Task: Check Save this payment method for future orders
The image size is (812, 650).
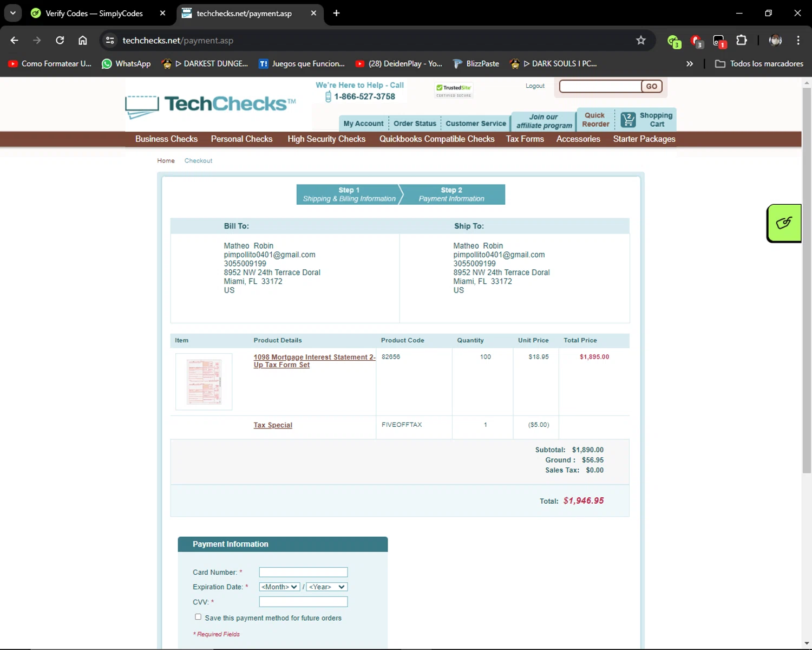Action: click(x=198, y=617)
